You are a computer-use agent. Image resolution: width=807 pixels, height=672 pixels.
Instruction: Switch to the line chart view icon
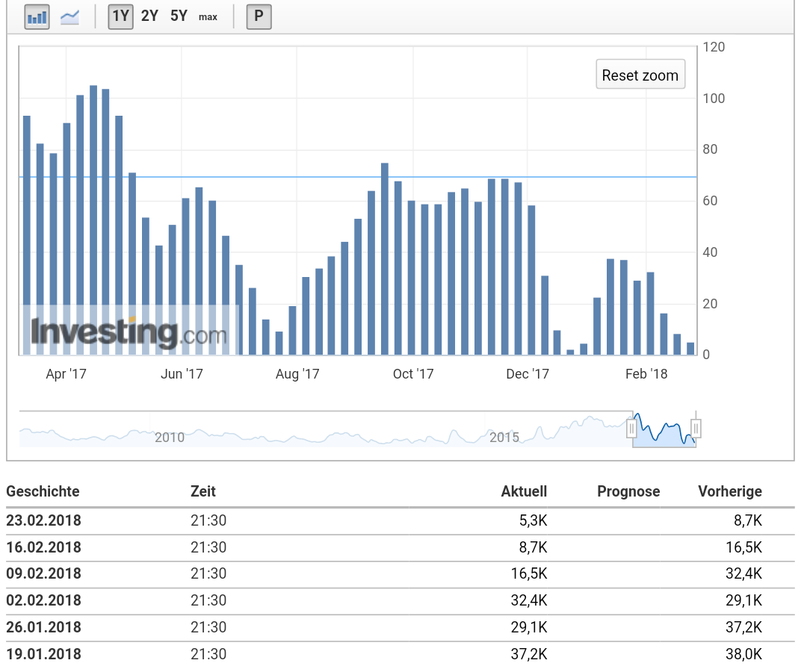click(69, 16)
